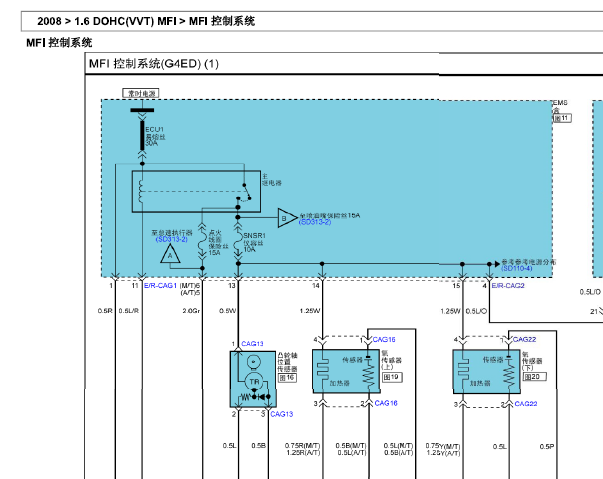
Task: Click the lower CAG22 connector link
Action: point(526,404)
